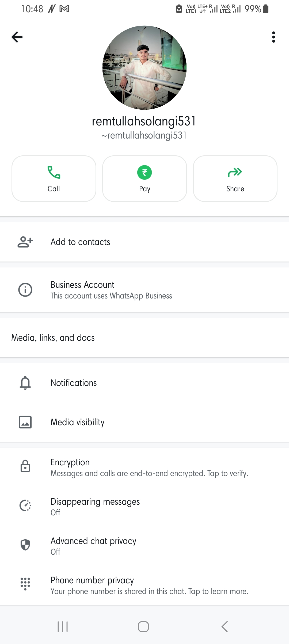Screen dimensions: 289x644
Task: Tap the disappearing messages timer icon
Action: (x=25, y=505)
